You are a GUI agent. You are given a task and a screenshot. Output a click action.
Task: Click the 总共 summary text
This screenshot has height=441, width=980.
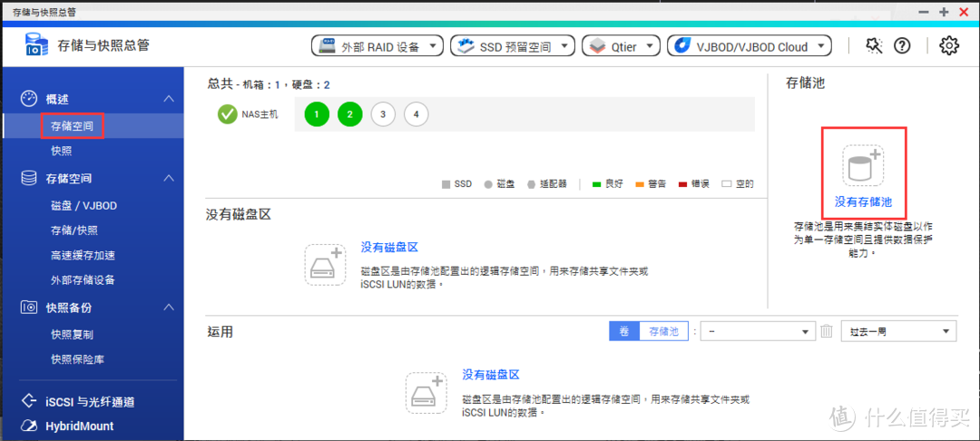tap(269, 84)
